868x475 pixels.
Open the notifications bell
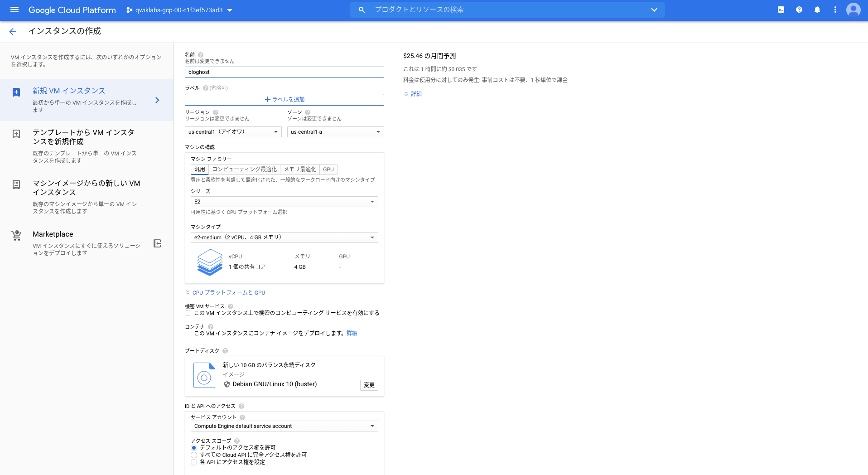[x=817, y=10]
